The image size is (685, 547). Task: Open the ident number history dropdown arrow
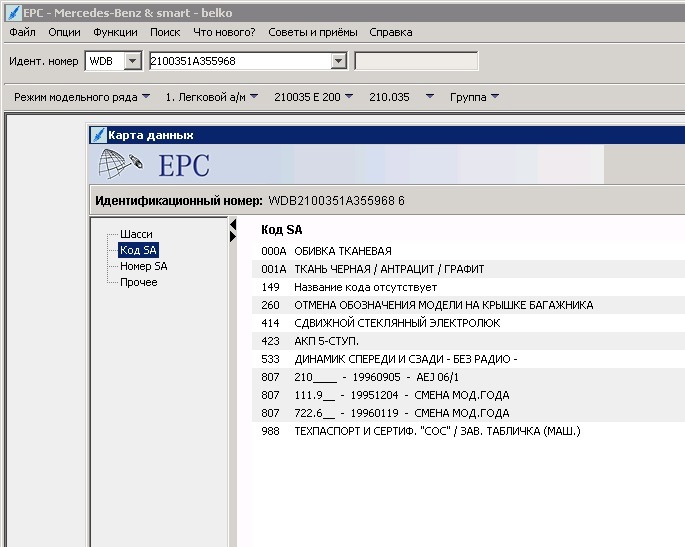click(339, 61)
